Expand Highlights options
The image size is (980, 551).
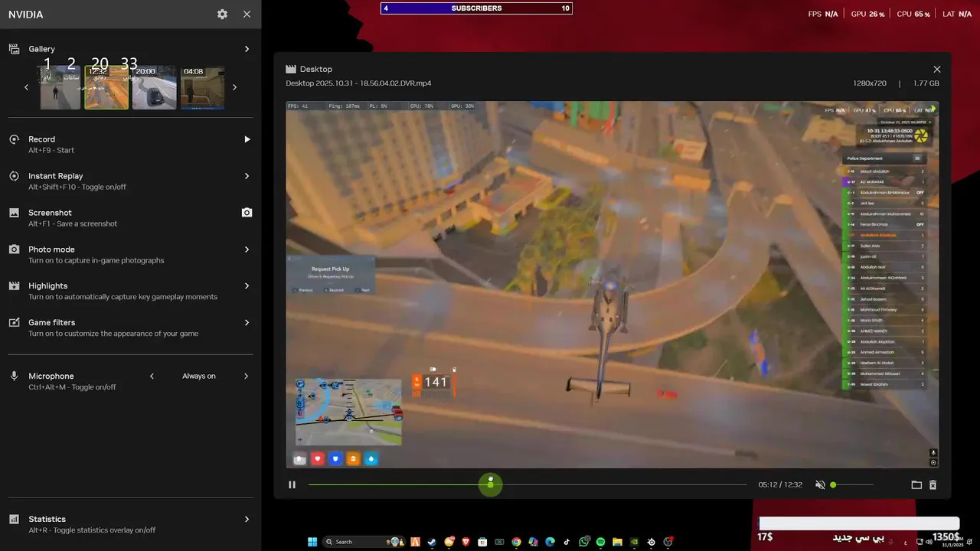point(247,286)
